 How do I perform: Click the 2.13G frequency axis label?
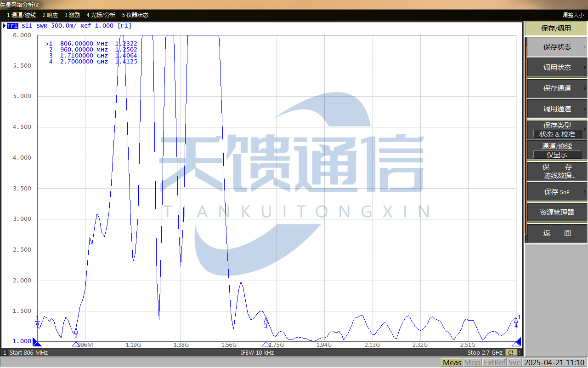[372, 345]
